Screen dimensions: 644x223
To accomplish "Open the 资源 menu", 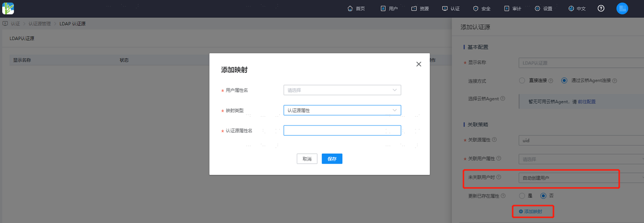I will [x=420, y=9].
